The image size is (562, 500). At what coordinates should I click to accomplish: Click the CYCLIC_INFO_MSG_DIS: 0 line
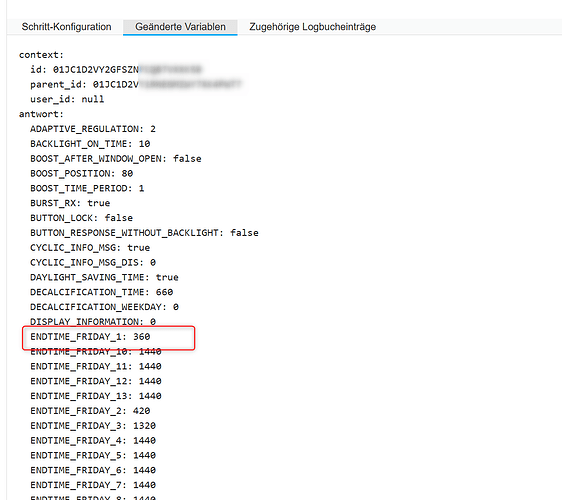(x=93, y=262)
